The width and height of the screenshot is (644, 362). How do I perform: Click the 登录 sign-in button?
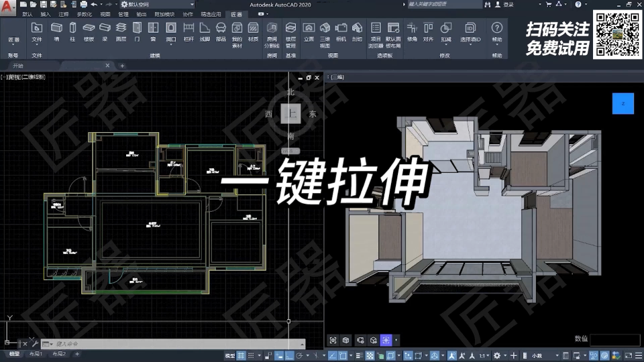[504, 5]
